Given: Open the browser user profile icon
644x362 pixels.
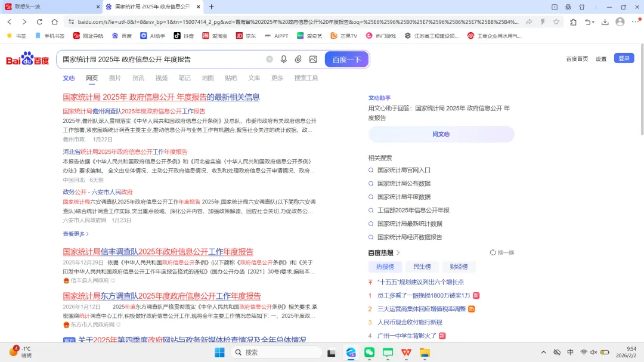Looking at the screenshot, I should pyautogui.click(x=620, y=22).
